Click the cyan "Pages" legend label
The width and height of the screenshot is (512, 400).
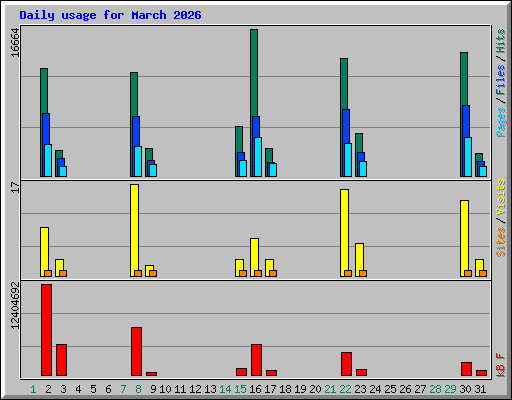501,122
